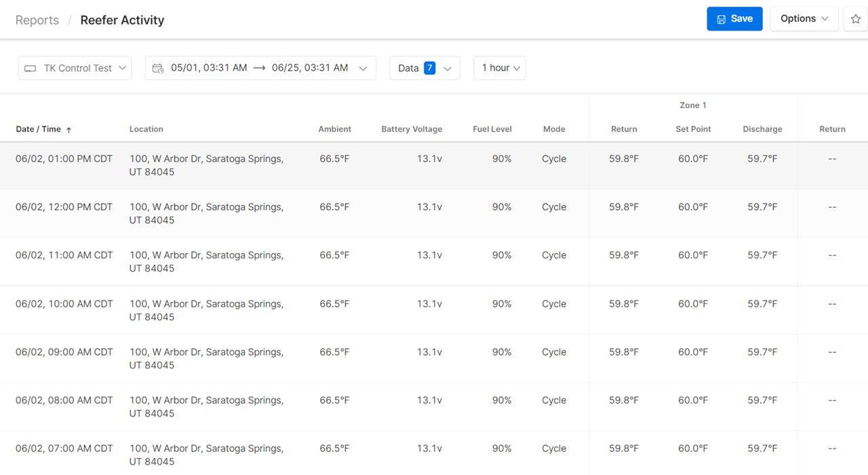Select the 06/02, 08:00 AM CDT row
Image resolution: width=868 pixels, height=475 pixels.
point(434,406)
